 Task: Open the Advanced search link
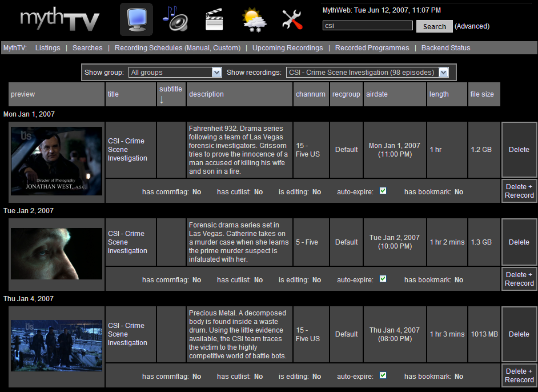click(472, 26)
